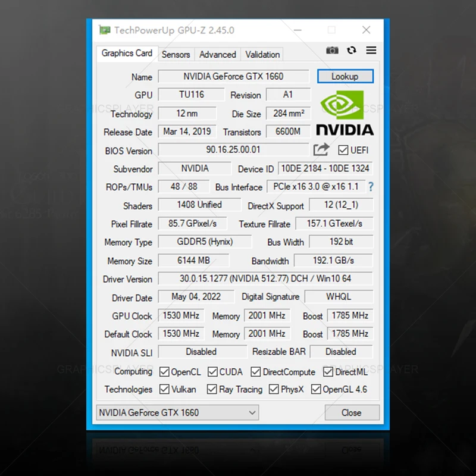Click the ROPs/TMUs value 48 / 88
476x476 pixels.
pos(184,186)
